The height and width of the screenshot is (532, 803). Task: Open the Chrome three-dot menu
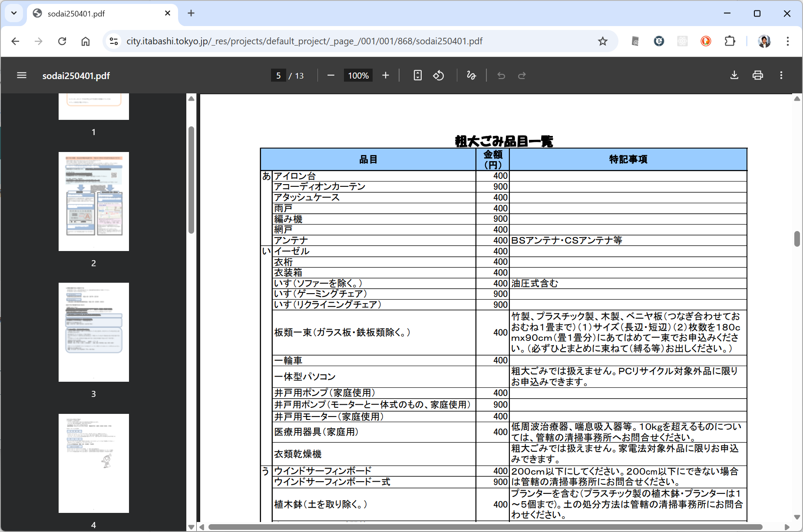(787, 41)
